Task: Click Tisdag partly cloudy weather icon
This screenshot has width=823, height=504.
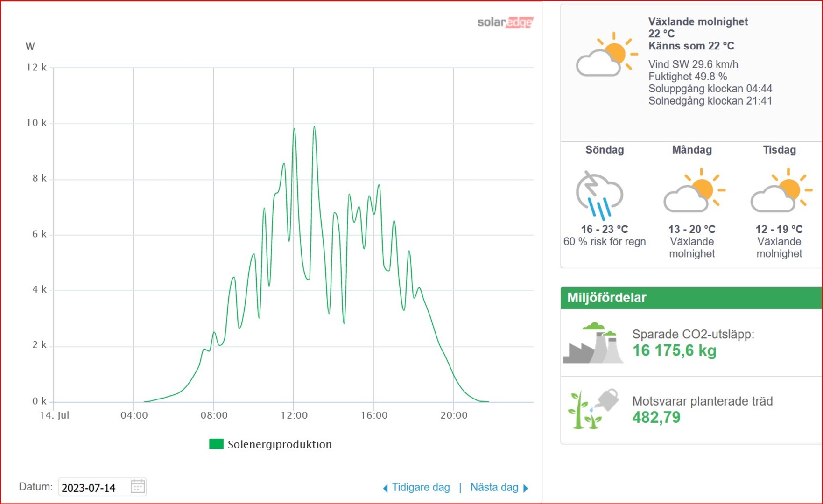Action: pos(781,190)
